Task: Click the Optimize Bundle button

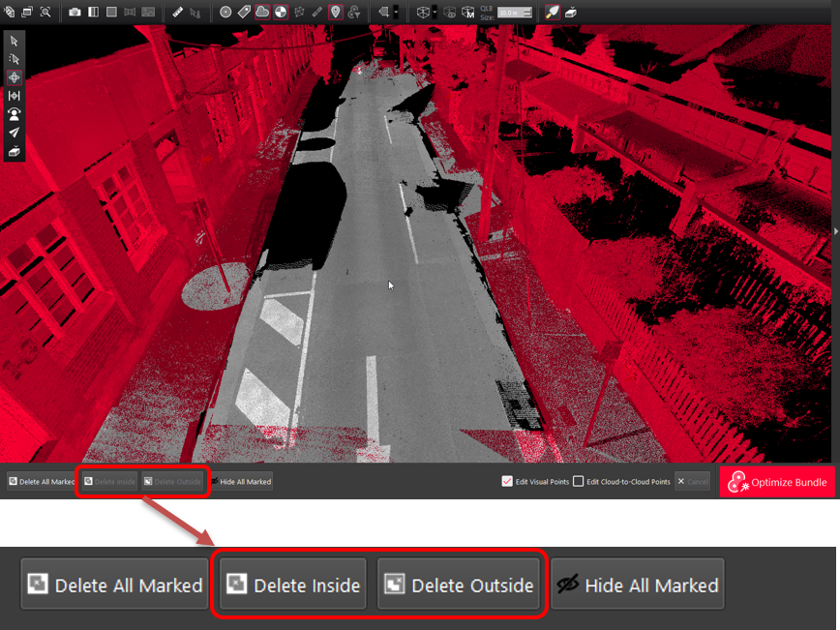Action: point(777,482)
